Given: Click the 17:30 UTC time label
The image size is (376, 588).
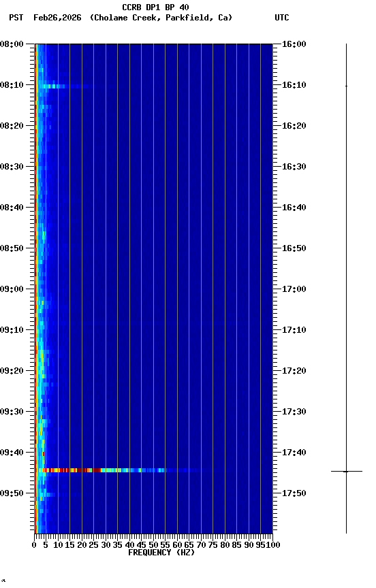Looking at the screenshot, I should tap(294, 412).
